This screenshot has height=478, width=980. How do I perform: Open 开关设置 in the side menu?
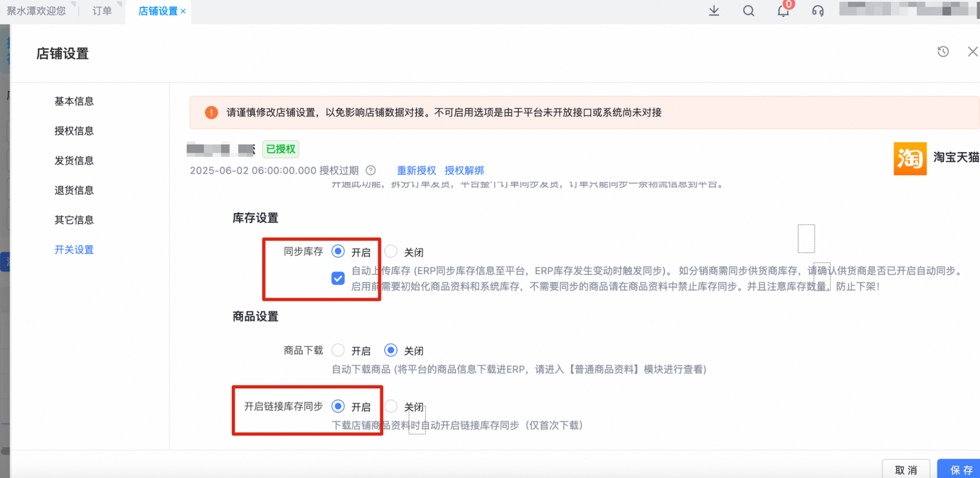[74, 250]
